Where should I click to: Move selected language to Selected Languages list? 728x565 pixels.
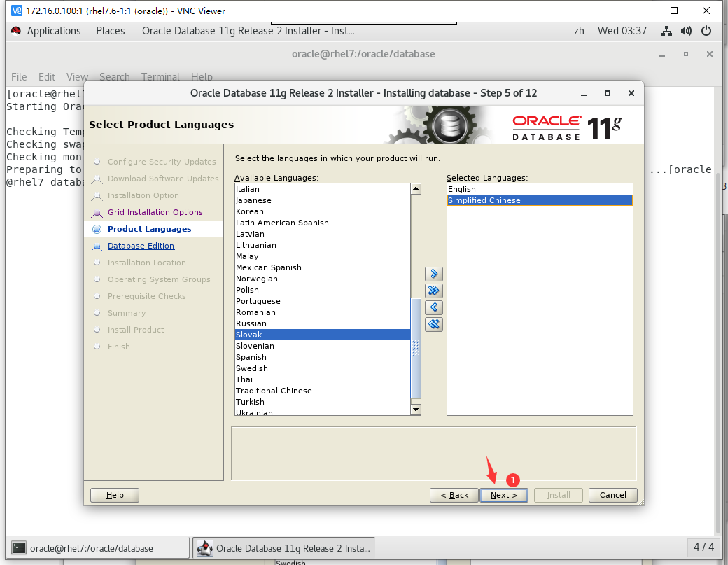433,274
